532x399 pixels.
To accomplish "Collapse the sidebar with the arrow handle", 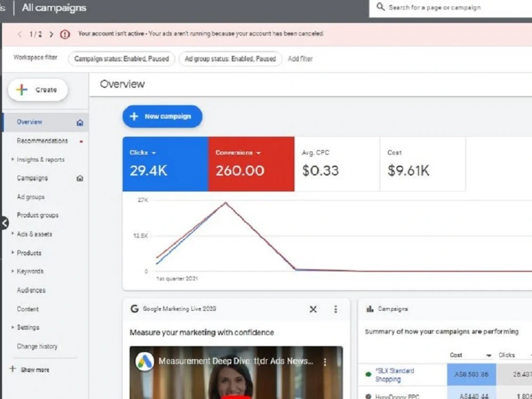I will pos(4,223).
